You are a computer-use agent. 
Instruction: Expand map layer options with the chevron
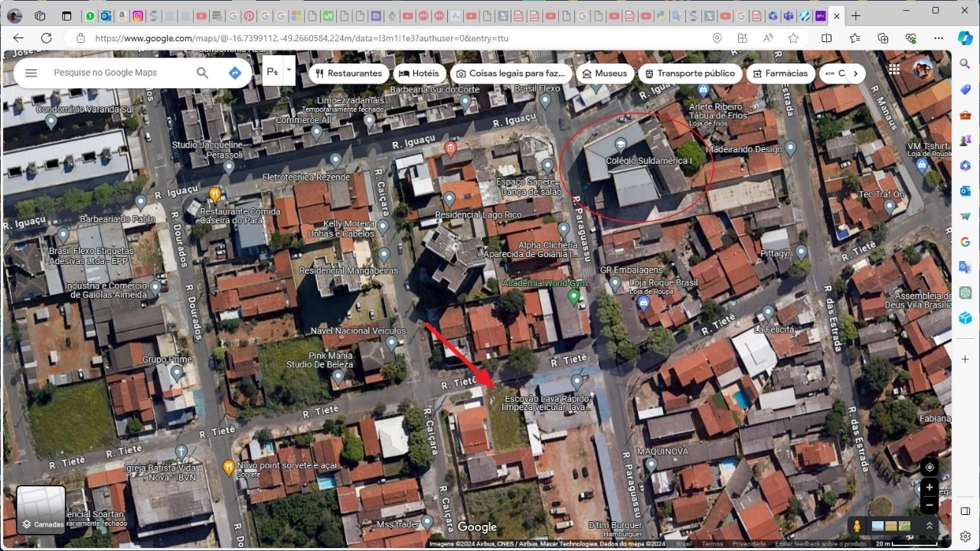point(929,526)
